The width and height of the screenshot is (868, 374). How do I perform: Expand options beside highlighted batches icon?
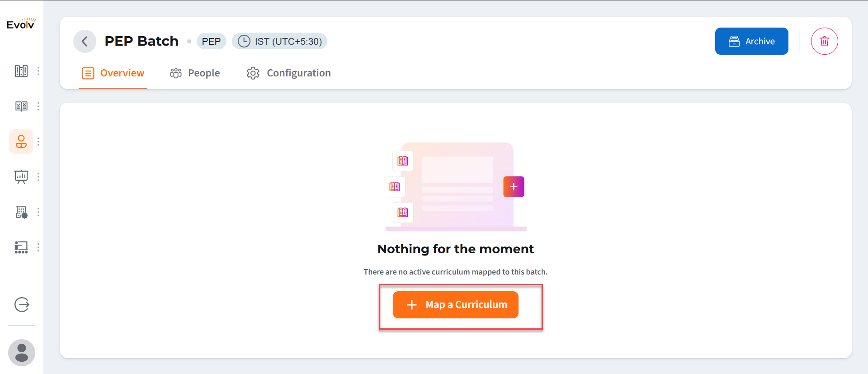[38, 142]
